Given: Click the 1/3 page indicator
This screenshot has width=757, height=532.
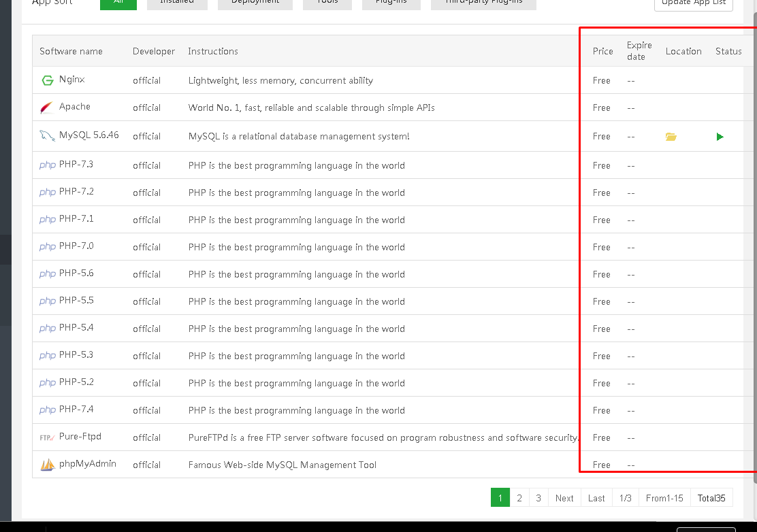Looking at the screenshot, I should (626, 498).
